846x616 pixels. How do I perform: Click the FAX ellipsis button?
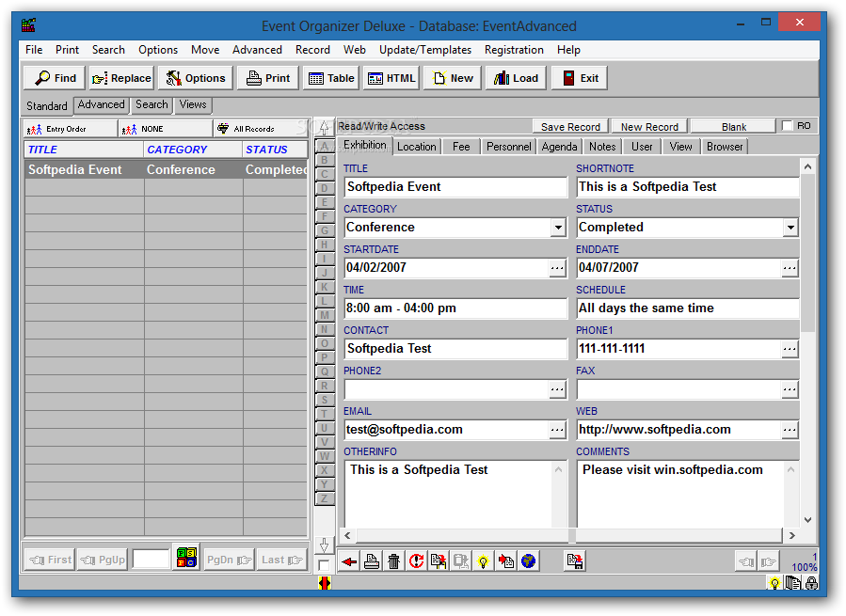click(x=790, y=389)
